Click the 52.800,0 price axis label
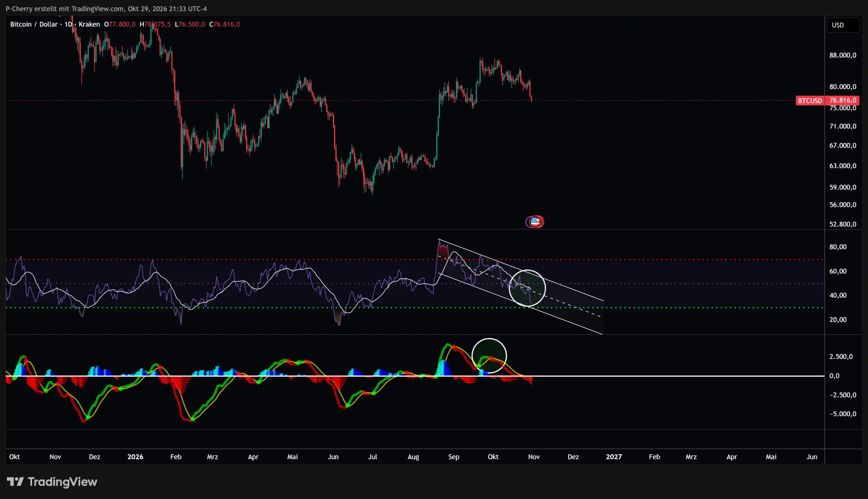 point(843,224)
